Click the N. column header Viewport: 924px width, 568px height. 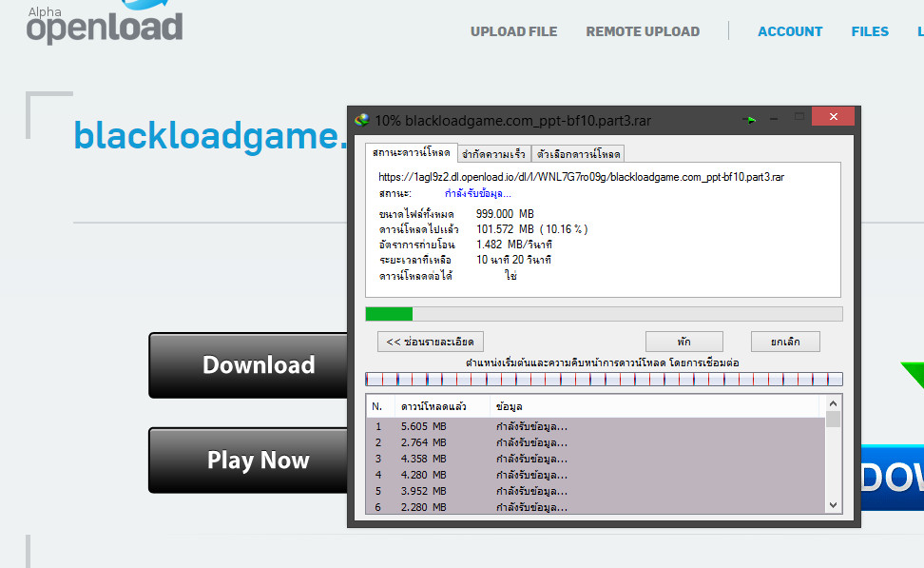tap(380, 406)
